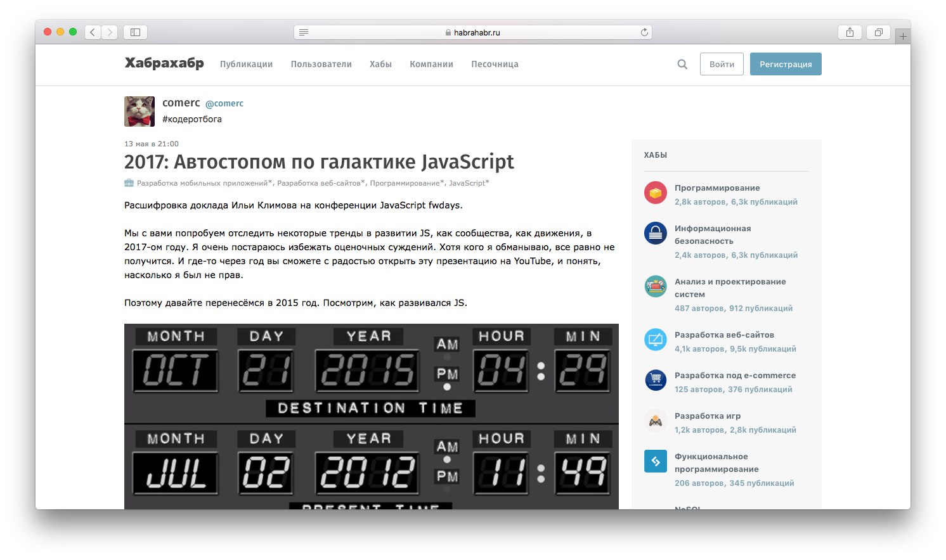Click the Программирование hub icon
Viewport: 946px width, 560px height.
[656, 193]
